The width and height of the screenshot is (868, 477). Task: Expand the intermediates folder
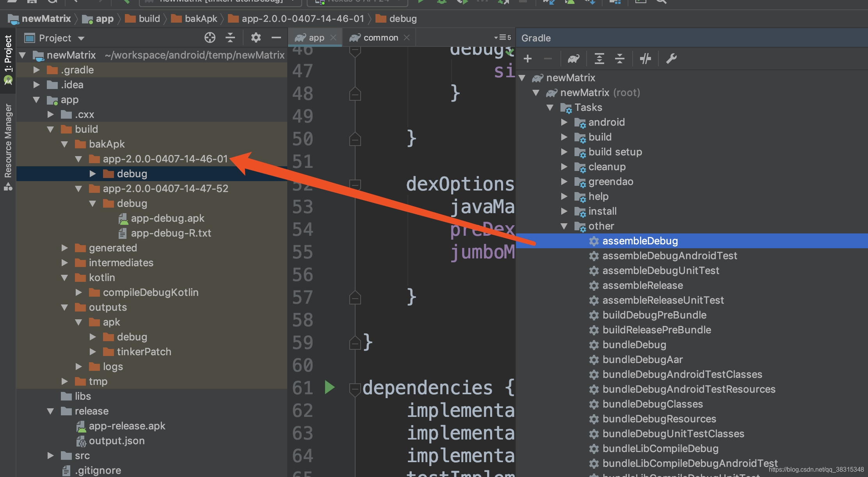(x=65, y=263)
